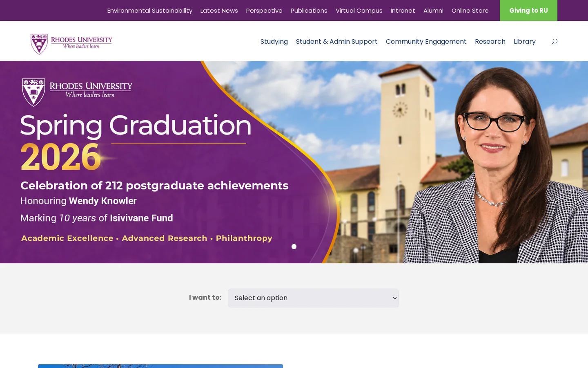Open Student & Admin Support menu

coord(336,42)
